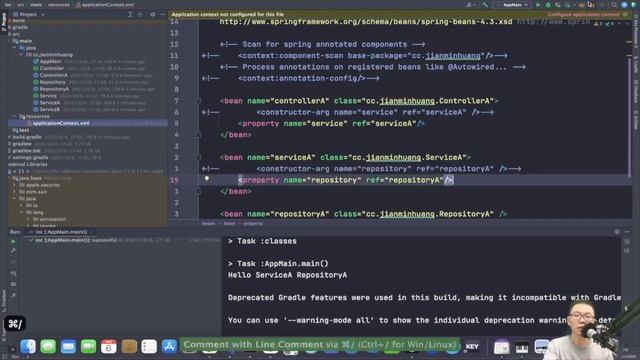The image size is (640, 360).
Task: Collapse the cc.jianminhuang package node
Action: click(22, 54)
